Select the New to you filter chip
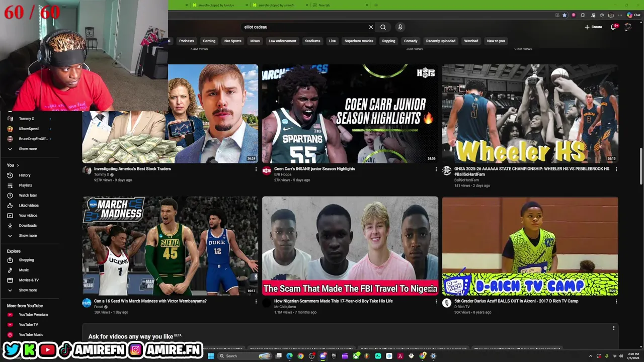This screenshot has width=644, height=362. 496,41
